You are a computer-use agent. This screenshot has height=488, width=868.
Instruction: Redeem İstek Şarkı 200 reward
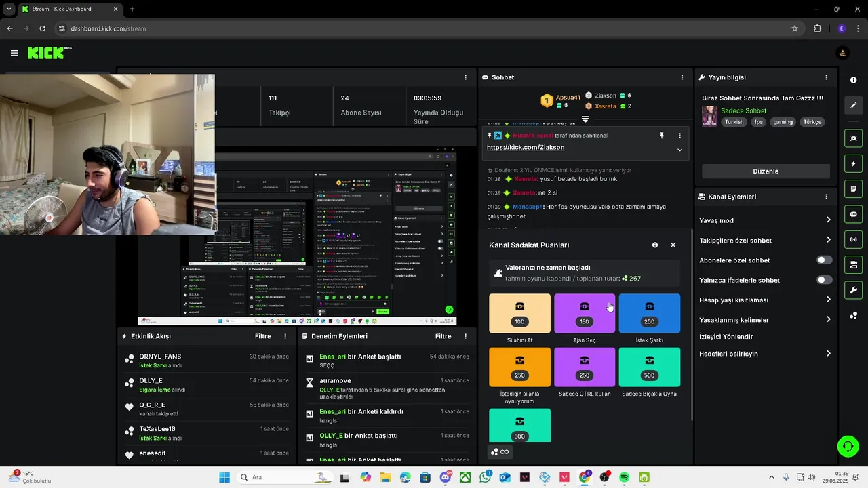[x=649, y=313]
